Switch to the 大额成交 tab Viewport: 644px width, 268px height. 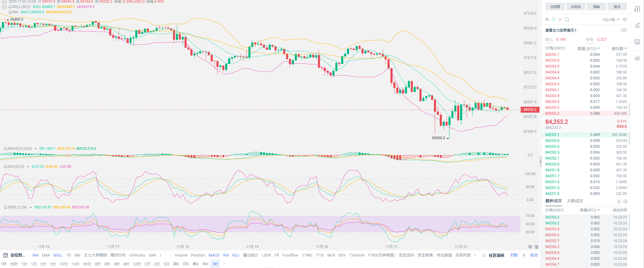(575, 201)
